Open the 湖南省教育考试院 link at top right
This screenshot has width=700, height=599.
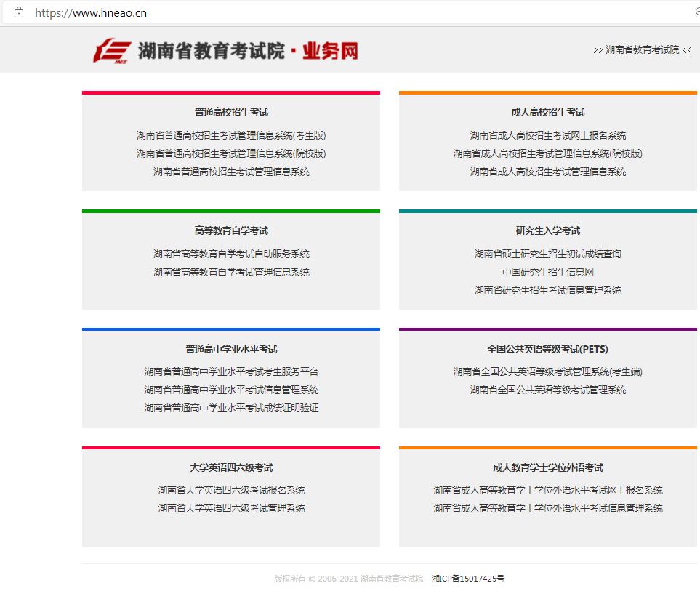click(642, 49)
